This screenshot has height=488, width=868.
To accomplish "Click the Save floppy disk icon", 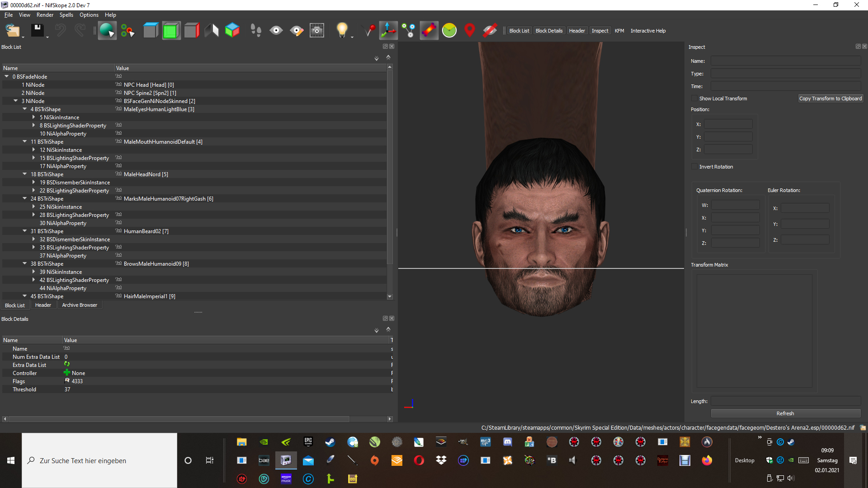I will 37,31.
